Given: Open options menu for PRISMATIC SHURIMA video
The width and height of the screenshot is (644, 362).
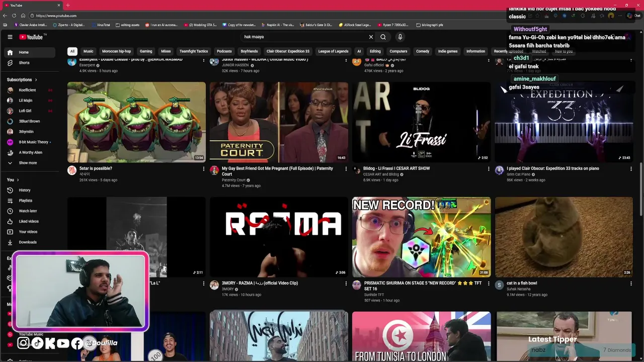Looking at the screenshot, I should click(488, 284).
